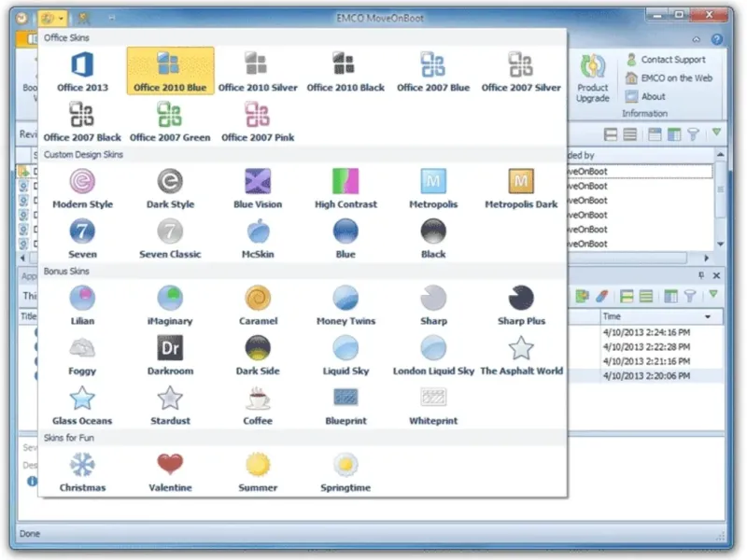Click the upper list scrollbar up arrow

click(720, 155)
